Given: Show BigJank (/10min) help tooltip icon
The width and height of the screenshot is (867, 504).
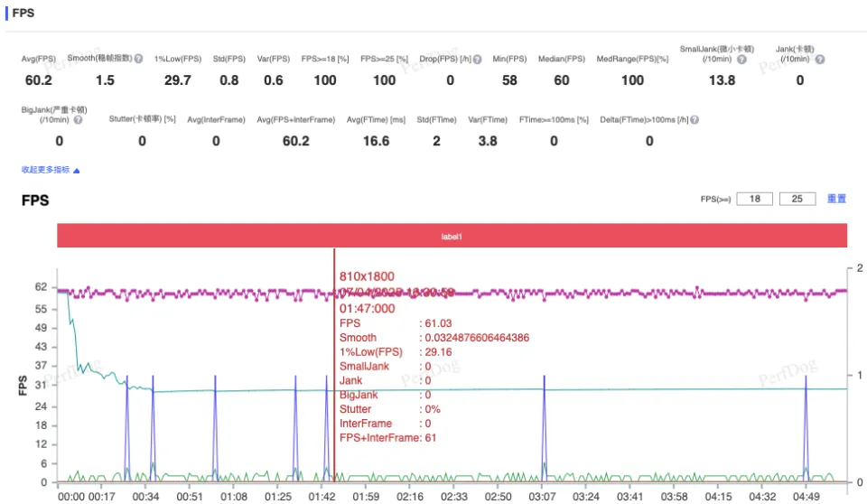Looking at the screenshot, I should [77, 119].
